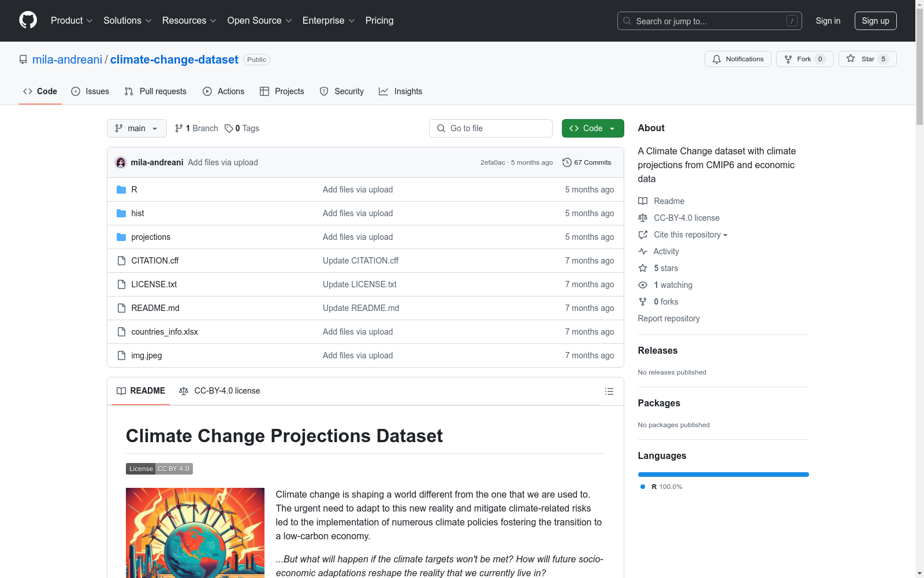The width and height of the screenshot is (924, 578).
Task: Click mila-andreani's avatar in commit header
Action: pos(121,162)
